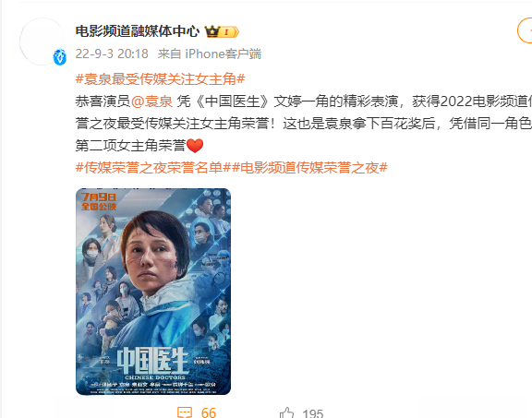This screenshot has height=418, width=532.
Task: Open the 电影频道融媒体中心 profile avatar
Action: (42, 41)
